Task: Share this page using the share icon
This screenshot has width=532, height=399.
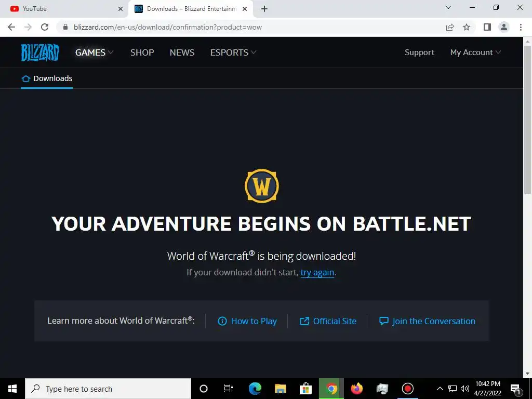Action: pos(450,27)
